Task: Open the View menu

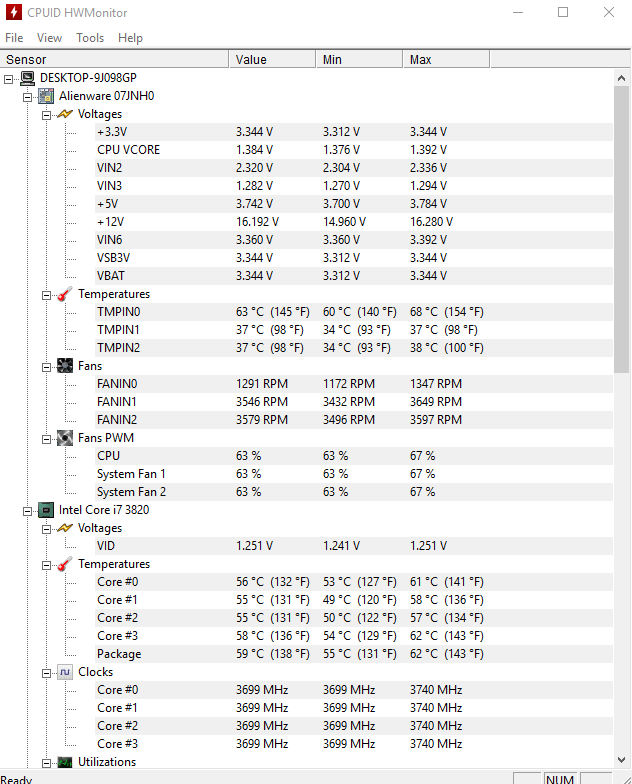Action: pos(49,38)
